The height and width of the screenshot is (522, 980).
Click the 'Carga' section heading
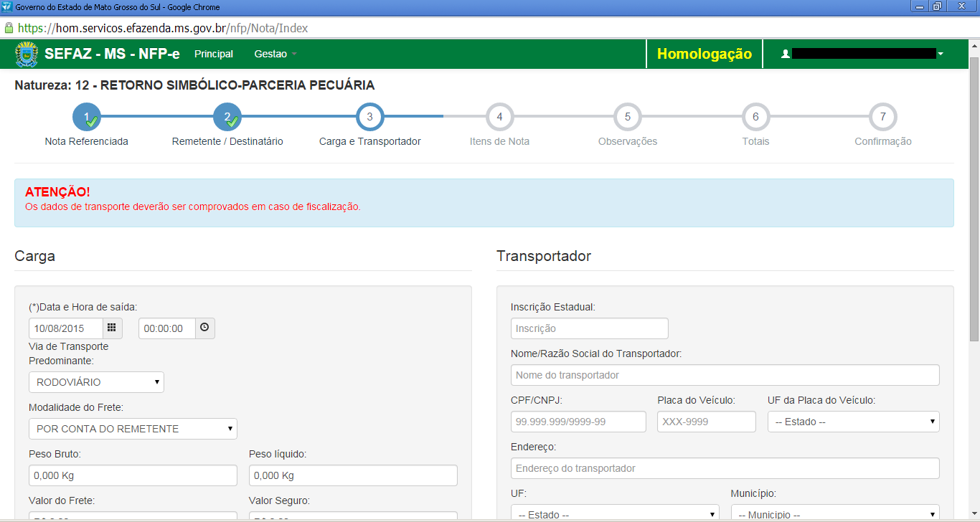[34, 256]
